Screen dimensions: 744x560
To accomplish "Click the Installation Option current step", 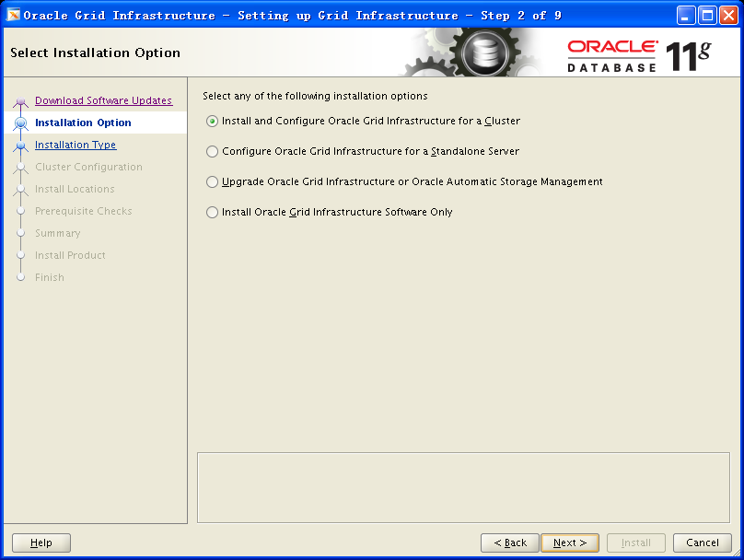I will pos(83,122).
